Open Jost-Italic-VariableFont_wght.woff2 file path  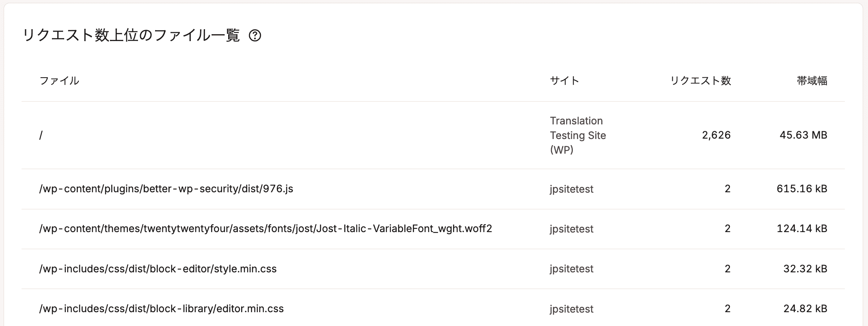tap(266, 229)
